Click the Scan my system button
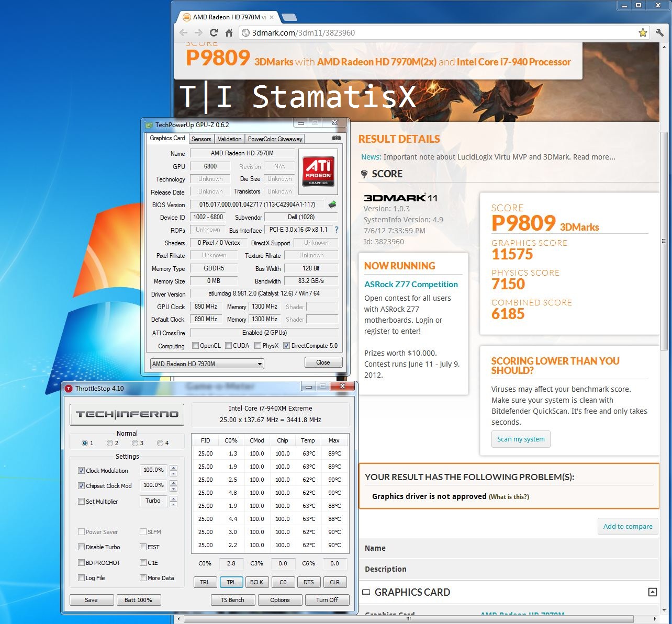The image size is (672, 624). (x=521, y=439)
